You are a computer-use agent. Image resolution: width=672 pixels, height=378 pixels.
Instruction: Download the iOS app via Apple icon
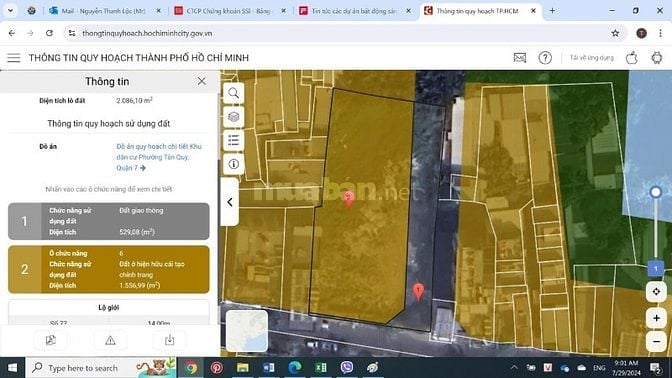(632, 57)
